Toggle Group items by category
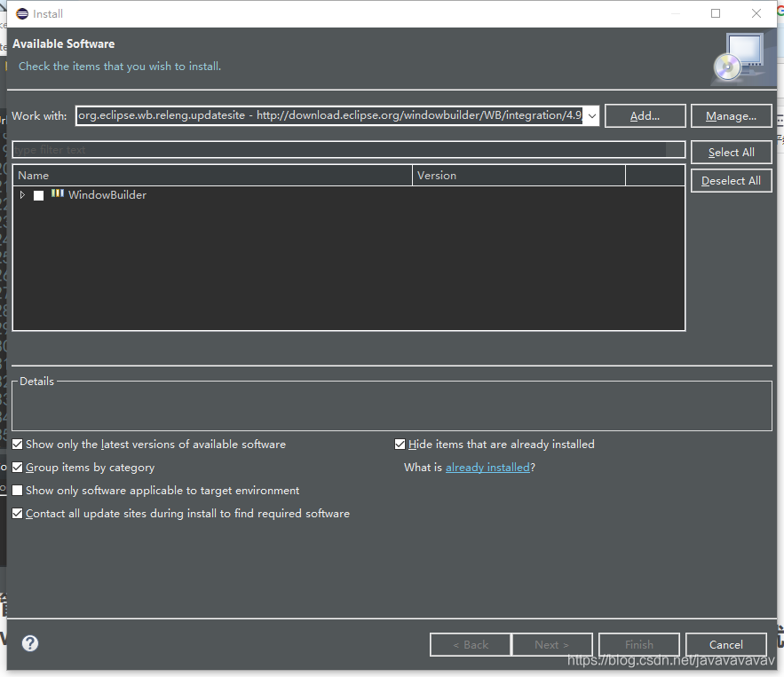This screenshot has height=677, width=784. coord(18,467)
